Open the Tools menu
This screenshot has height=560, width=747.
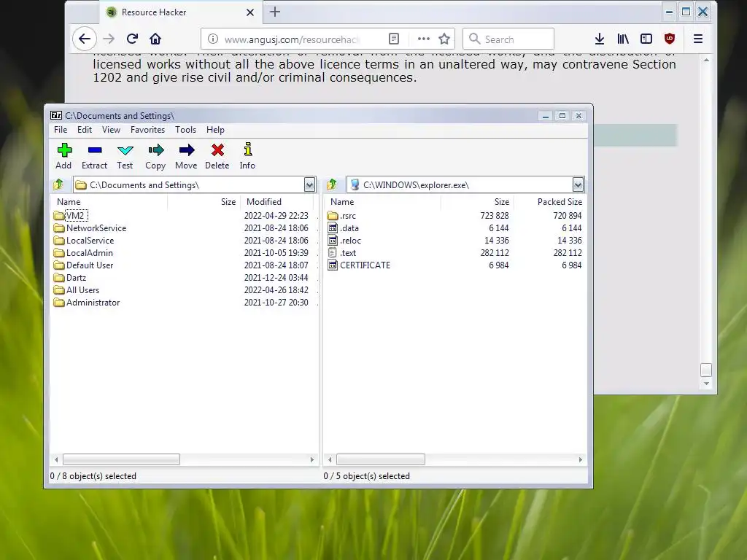click(x=185, y=130)
